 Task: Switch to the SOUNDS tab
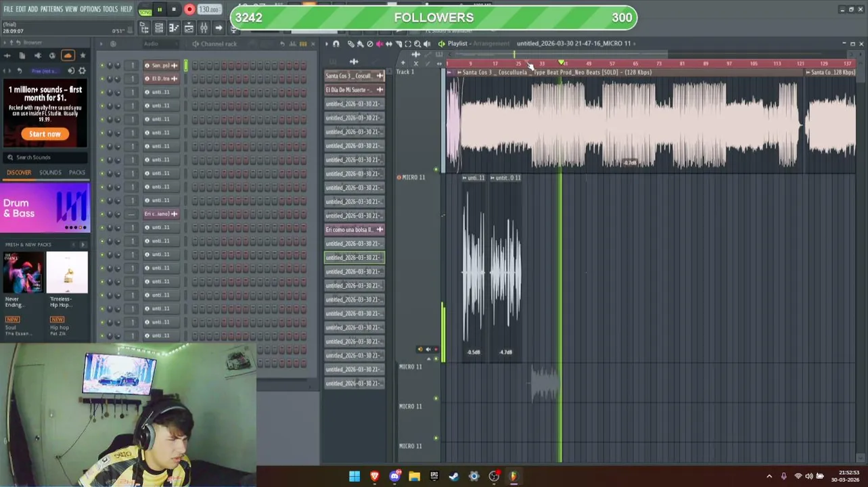tap(50, 172)
